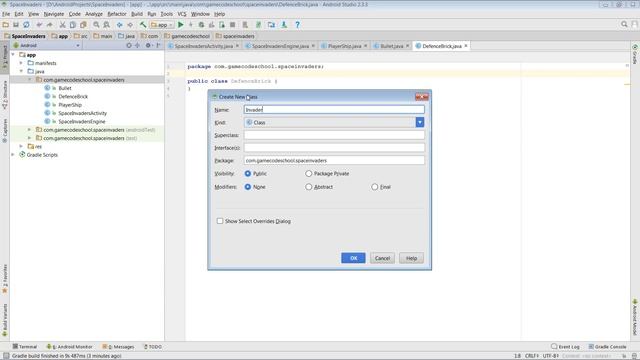Open the Kind dropdown arrow
Viewport: 640px width, 360px height.
click(x=420, y=122)
